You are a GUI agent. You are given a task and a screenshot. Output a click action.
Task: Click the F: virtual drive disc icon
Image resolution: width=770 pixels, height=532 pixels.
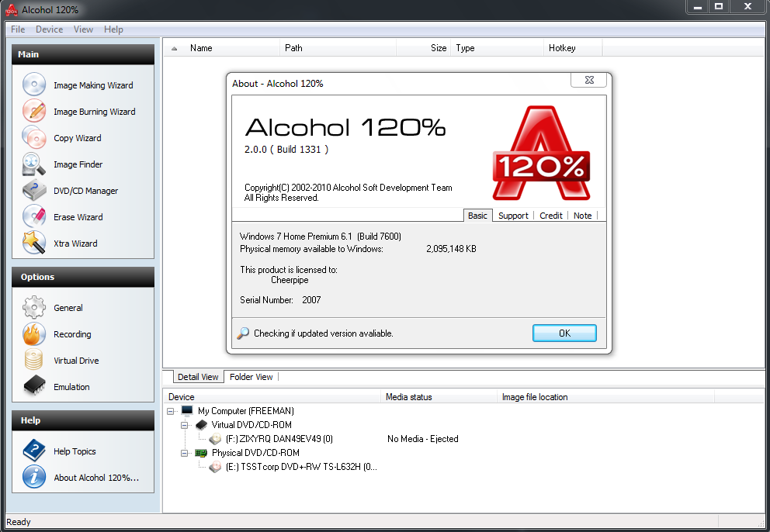[215, 439]
